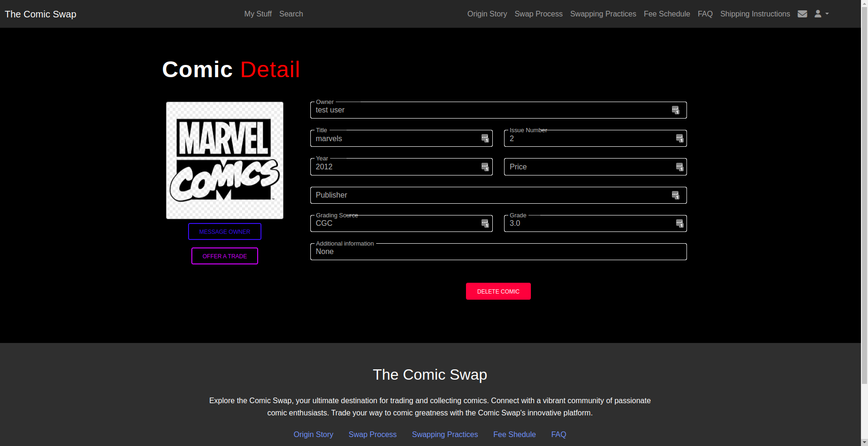The width and height of the screenshot is (868, 446).
Task: Click the autofill icon in Owner field
Action: 675,110
